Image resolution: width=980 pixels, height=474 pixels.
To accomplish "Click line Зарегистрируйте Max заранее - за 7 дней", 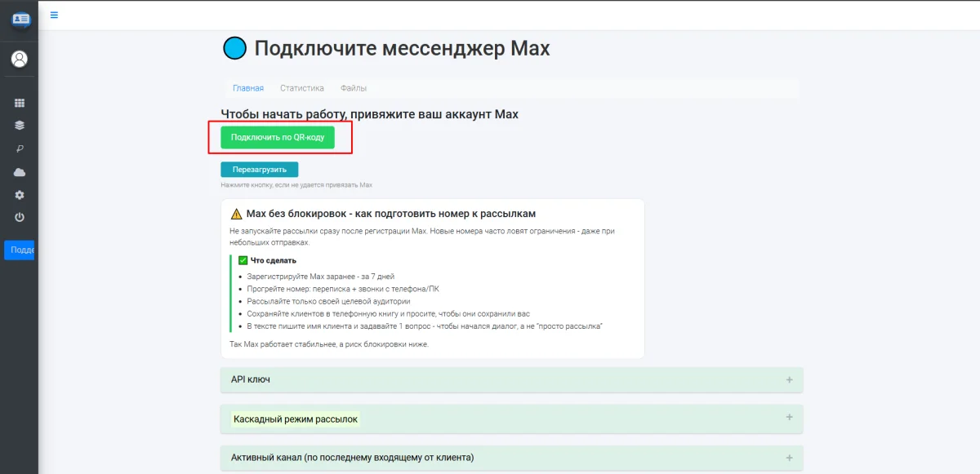I will click(x=321, y=277).
